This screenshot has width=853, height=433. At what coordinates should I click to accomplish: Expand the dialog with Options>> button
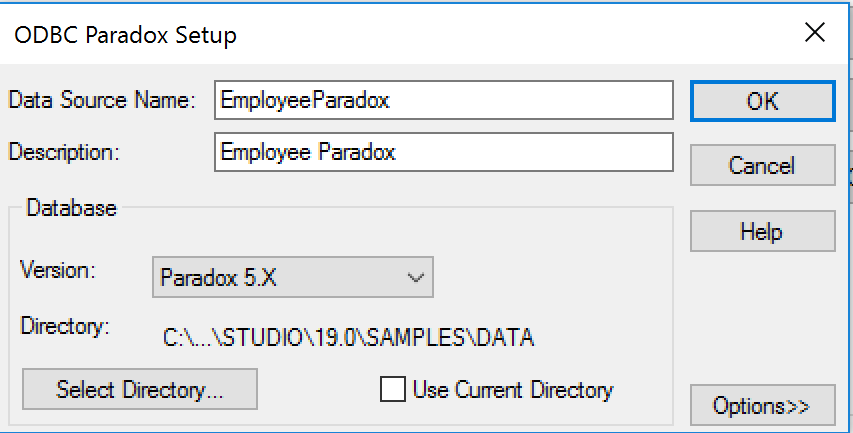tap(763, 405)
